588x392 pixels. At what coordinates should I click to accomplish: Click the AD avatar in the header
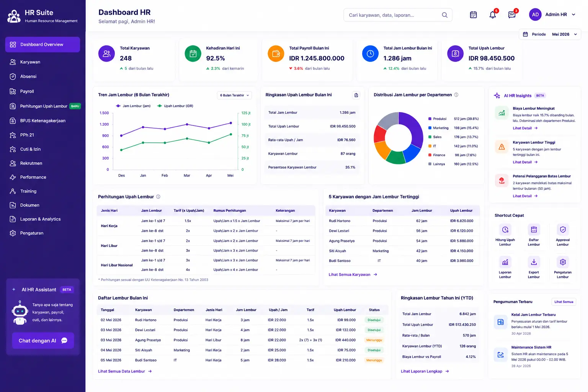[535, 15]
